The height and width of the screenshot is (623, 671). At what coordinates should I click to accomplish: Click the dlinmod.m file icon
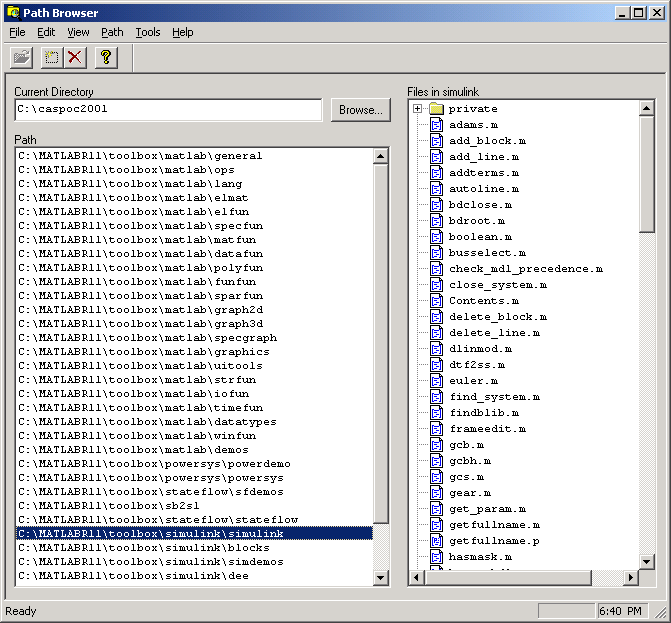pyautogui.click(x=436, y=349)
